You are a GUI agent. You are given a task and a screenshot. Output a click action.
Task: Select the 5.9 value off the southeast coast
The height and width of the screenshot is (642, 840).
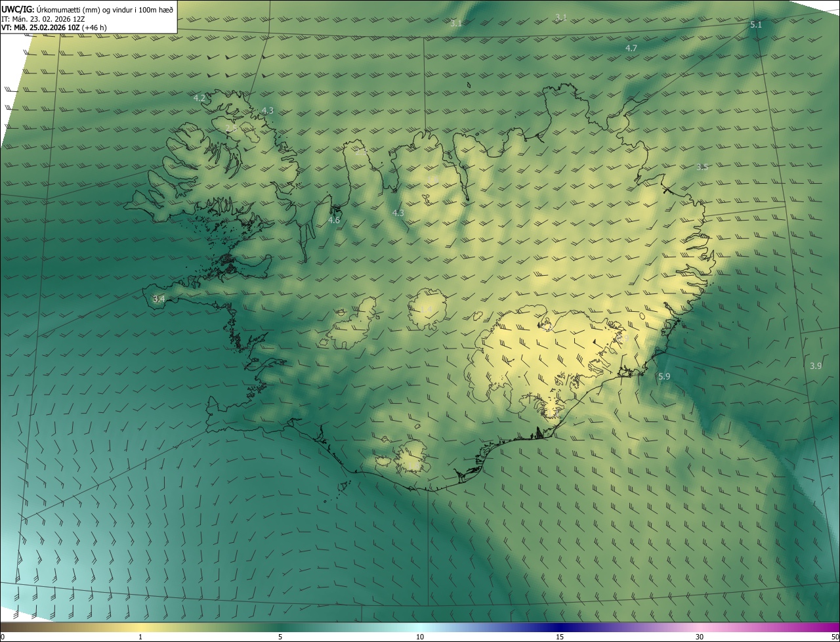pos(664,377)
